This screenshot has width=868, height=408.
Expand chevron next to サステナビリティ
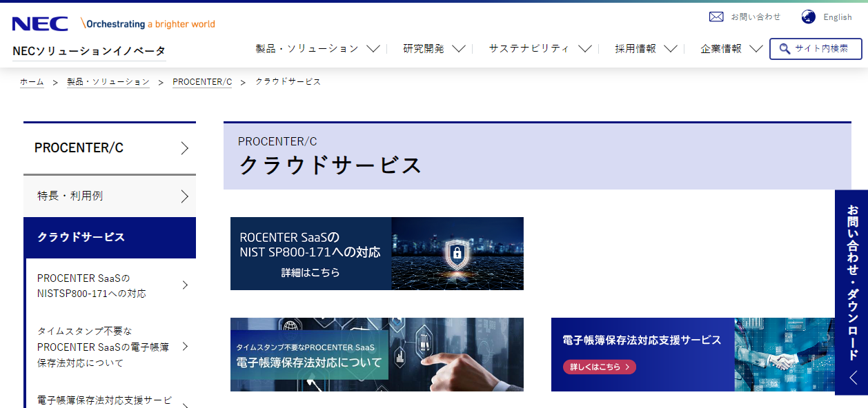pos(585,49)
